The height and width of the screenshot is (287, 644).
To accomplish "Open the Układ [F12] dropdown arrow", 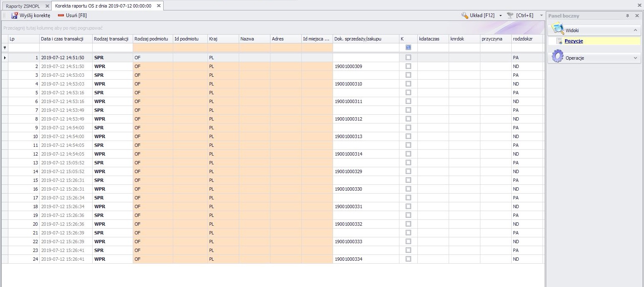I will [x=500, y=15].
